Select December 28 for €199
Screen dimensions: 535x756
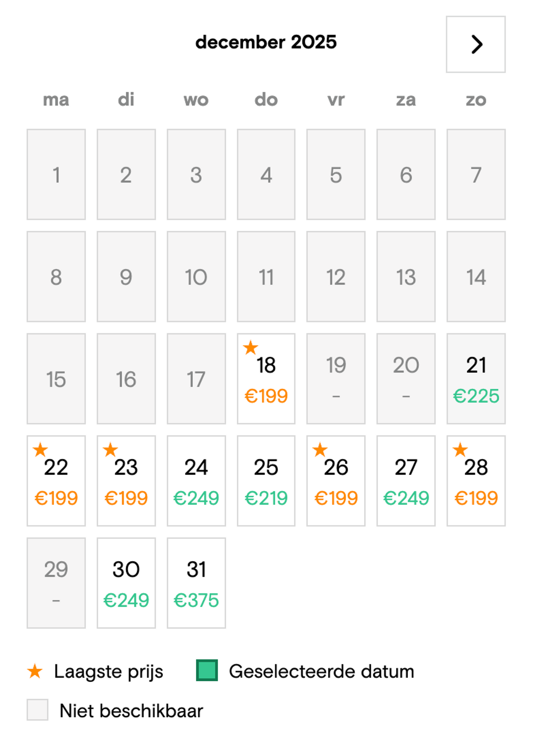pos(476,481)
